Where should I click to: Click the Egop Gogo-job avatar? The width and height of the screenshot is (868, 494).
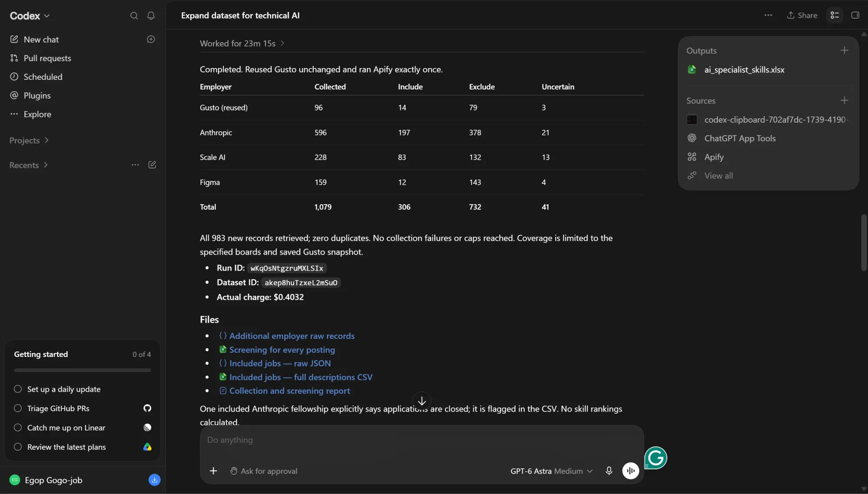[x=15, y=480]
